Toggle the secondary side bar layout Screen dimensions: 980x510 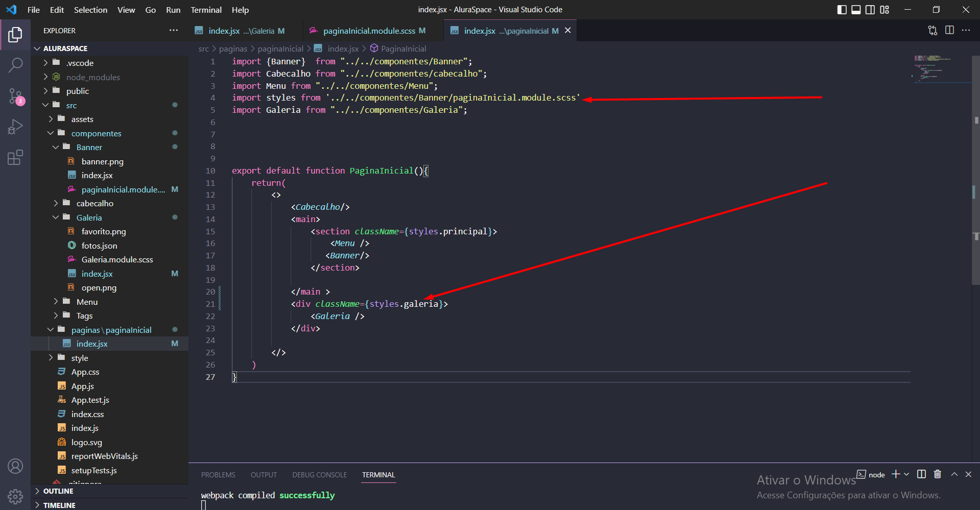pyautogui.click(x=870, y=10)
